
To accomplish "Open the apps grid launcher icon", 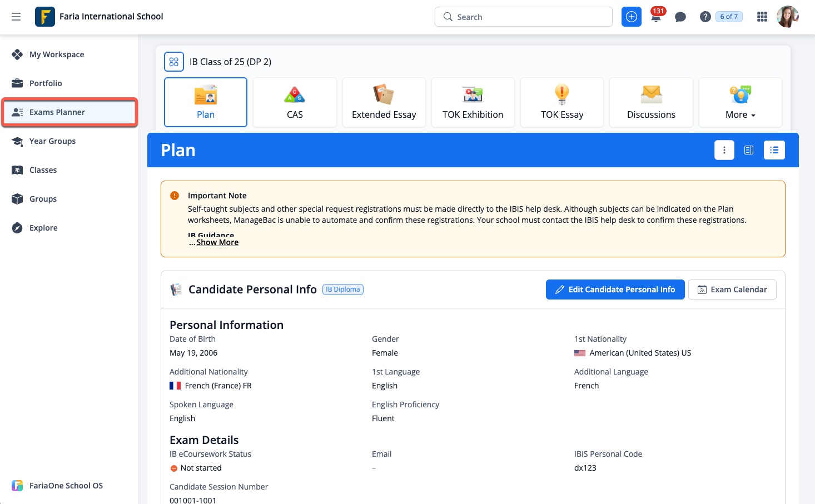I will pyautogui.click(x=762, y=17).
